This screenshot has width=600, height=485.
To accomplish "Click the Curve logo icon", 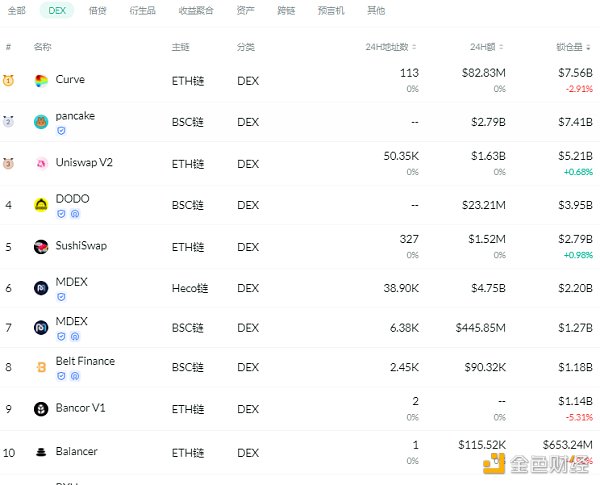I will tap(41, 81).
